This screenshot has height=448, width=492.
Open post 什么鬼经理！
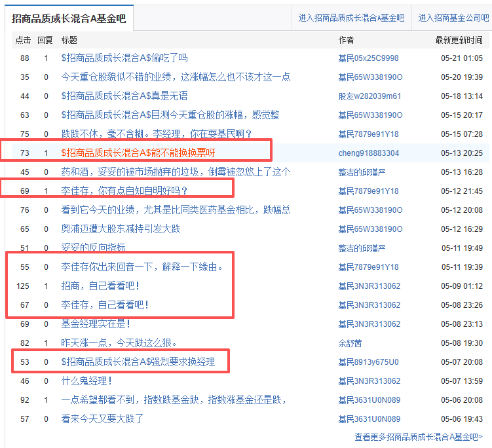(86, 381)
